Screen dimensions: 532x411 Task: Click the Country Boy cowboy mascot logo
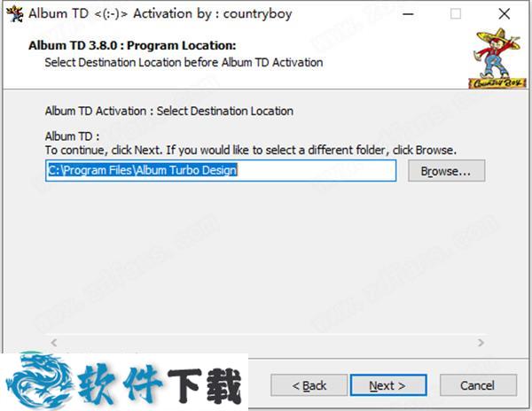tap(497, 58)
